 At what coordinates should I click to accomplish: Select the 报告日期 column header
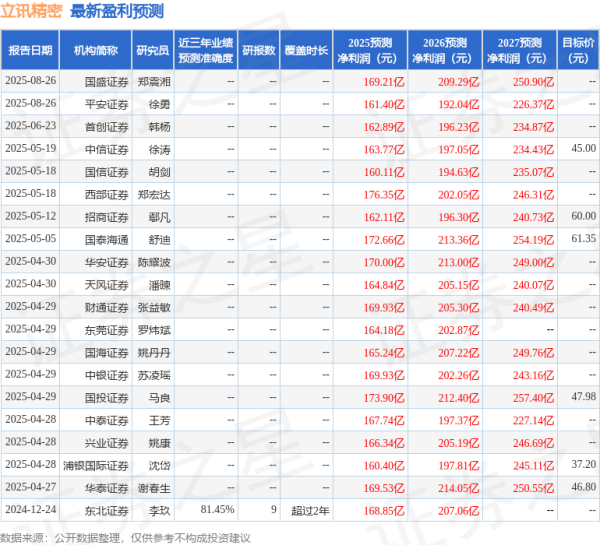(x=30, y=50)
